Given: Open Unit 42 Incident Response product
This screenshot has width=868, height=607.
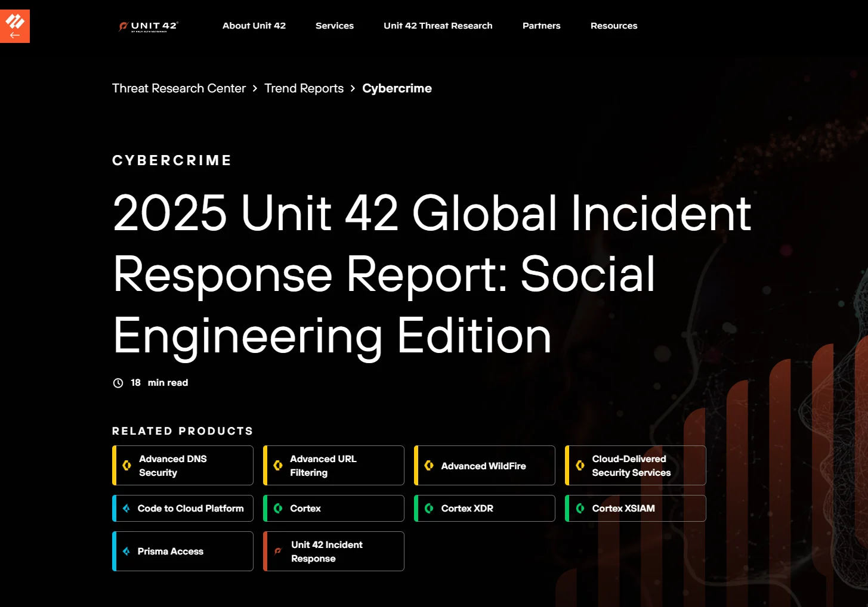Looking at the screenshot, I should pos(333,552).
